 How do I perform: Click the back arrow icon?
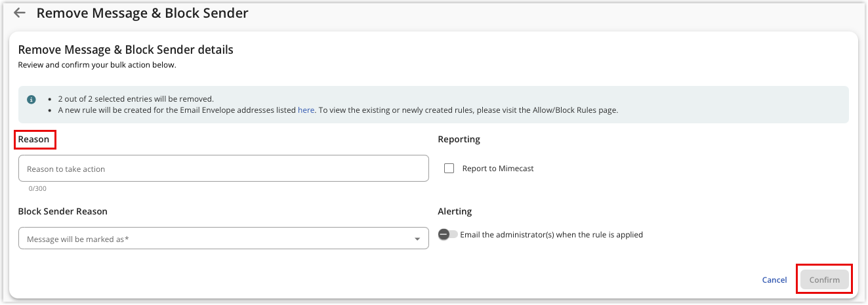pos(20,13)
